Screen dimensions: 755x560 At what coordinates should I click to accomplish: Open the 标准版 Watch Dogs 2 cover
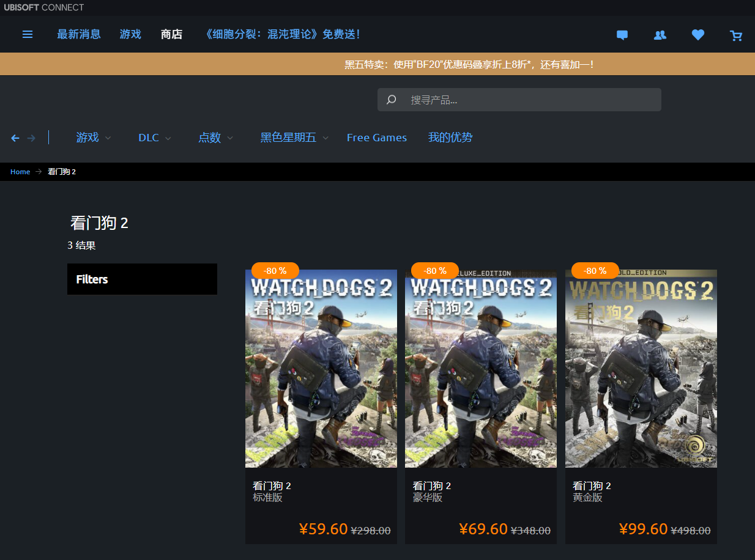tap(321, 369)
